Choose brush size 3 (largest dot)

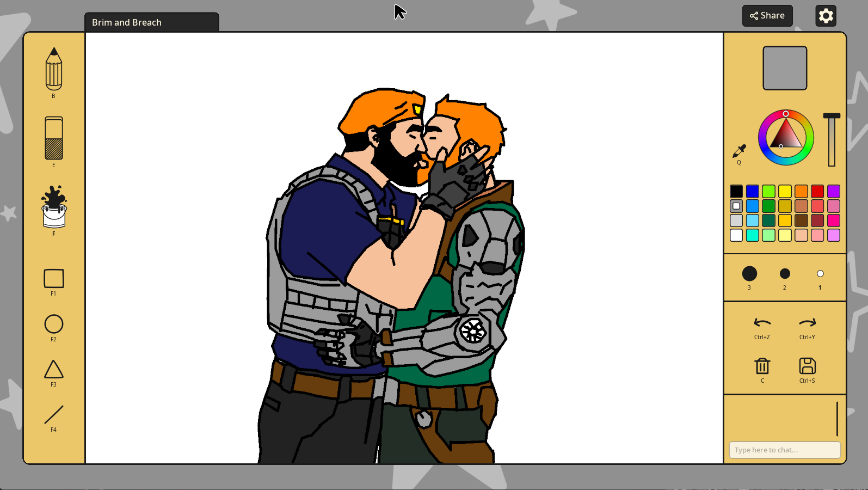[749, 273]
